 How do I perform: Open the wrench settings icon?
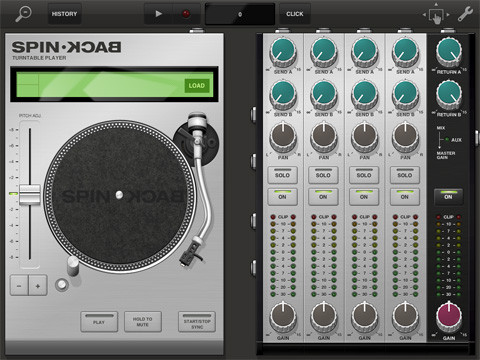tap(465, 14)
